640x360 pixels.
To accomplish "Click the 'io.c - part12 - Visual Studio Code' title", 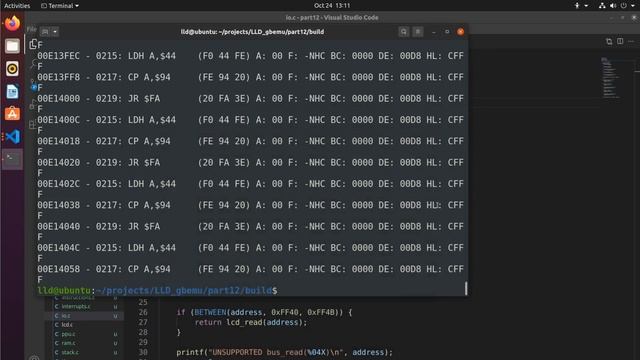I will pos(332,18).
